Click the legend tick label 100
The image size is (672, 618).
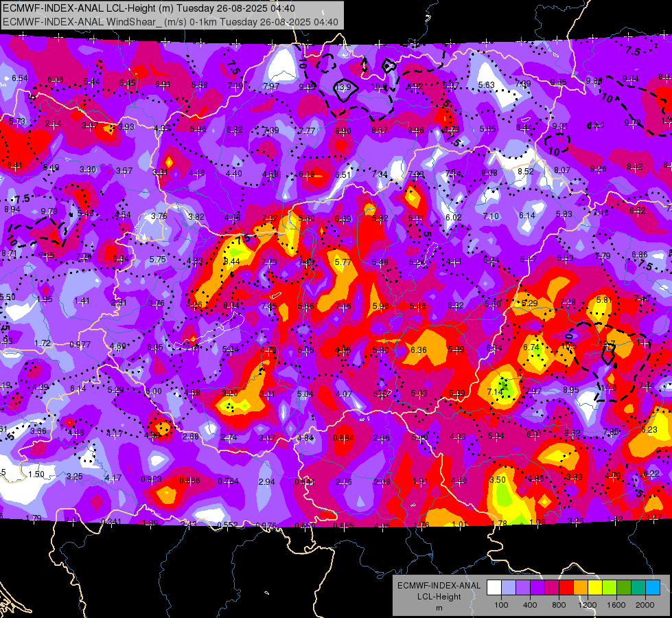click(501, 605)
